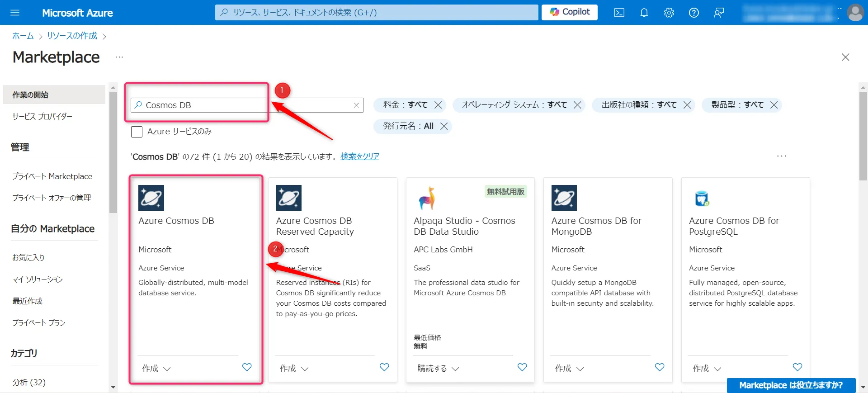Open the オペレーティング システム filter dropdown

pos(514,105)
